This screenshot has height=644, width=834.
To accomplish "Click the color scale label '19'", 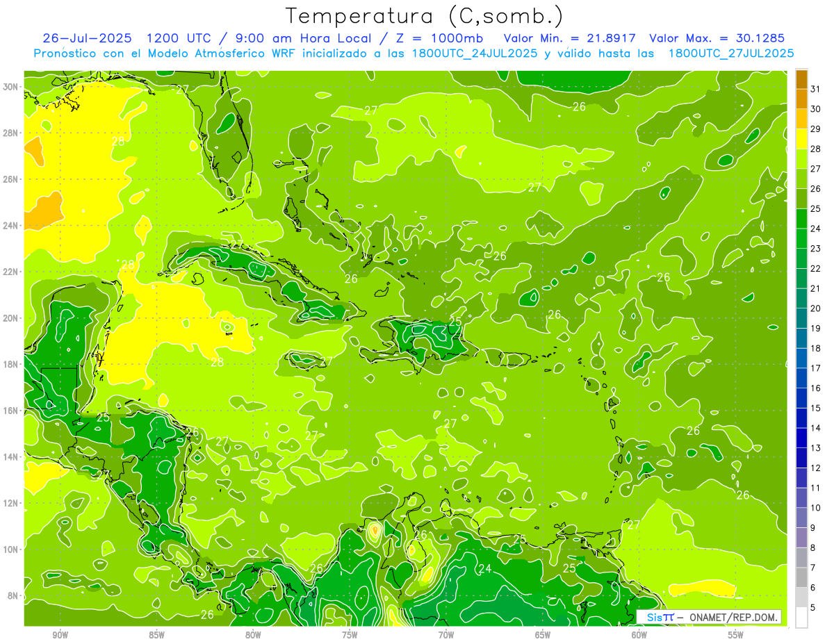I will pos(816,329).
